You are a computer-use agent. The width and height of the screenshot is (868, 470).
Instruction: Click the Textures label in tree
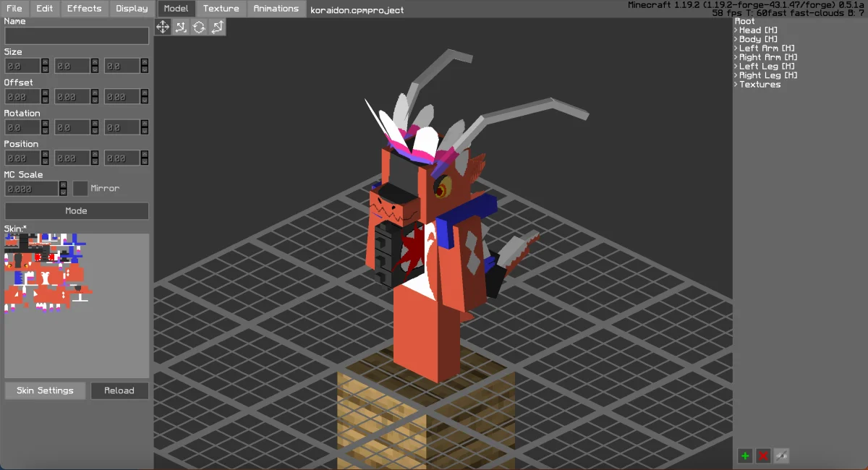[760, 85]
